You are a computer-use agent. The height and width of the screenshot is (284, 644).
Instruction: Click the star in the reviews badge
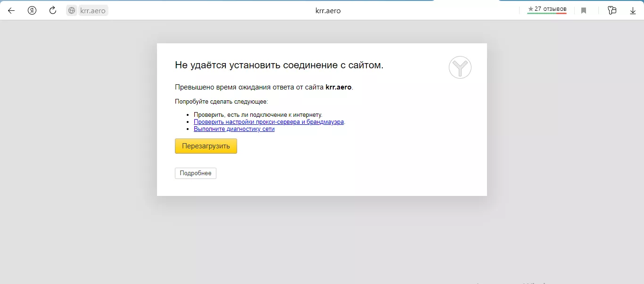531,9
